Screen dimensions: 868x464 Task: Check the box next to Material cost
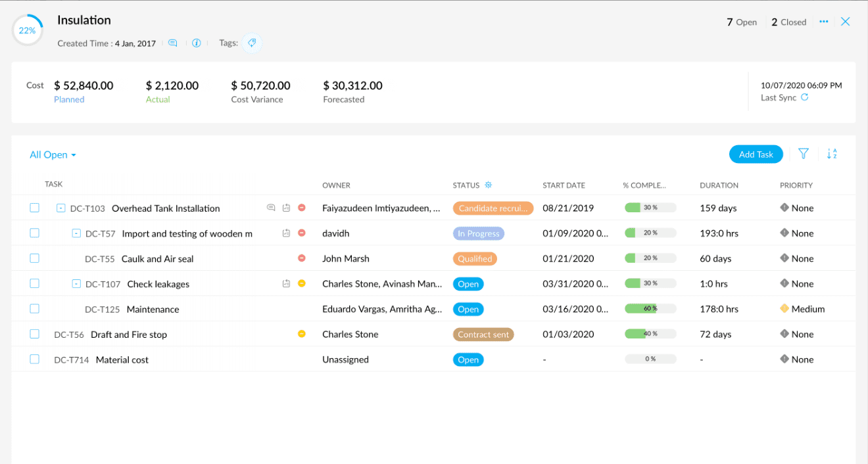point(34,359)
